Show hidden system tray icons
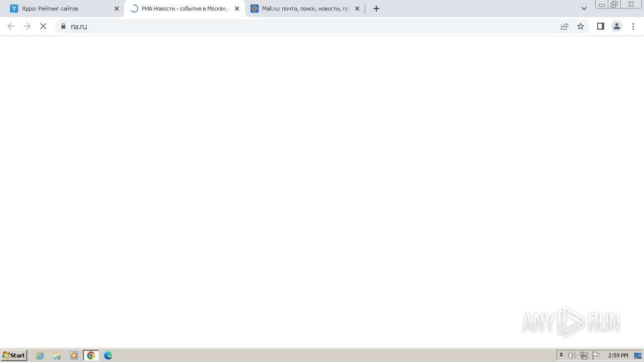 click(x=561, y=355)
